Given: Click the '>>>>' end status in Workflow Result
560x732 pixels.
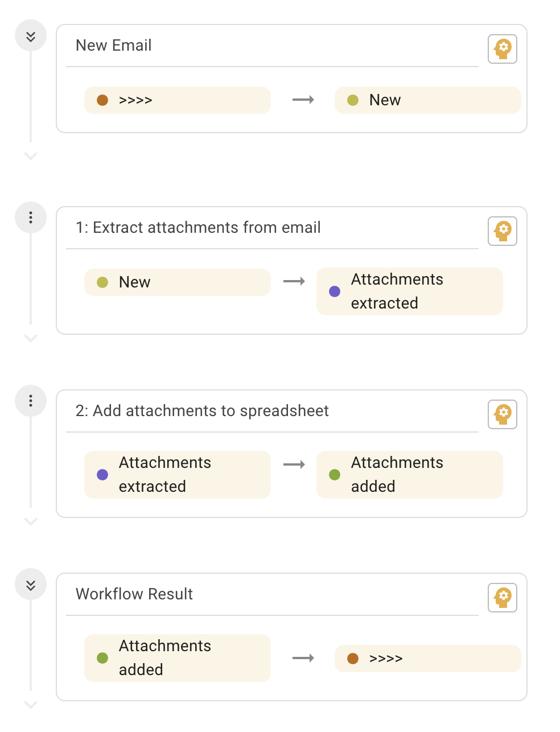Looking at the screenshot, I should click(x=428, y=659).
